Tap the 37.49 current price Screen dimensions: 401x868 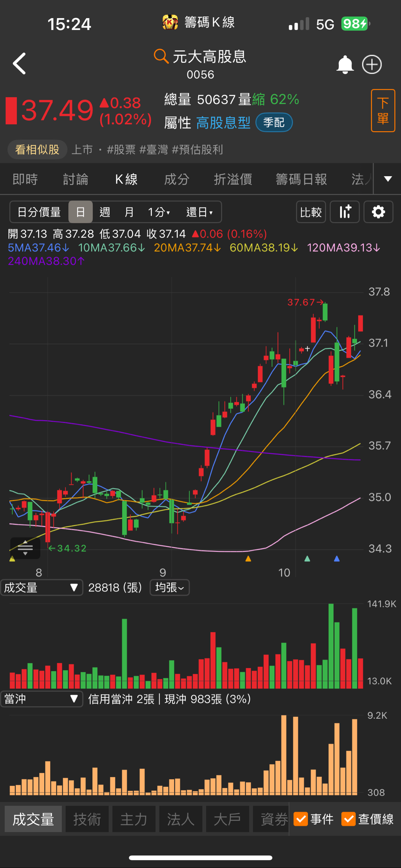coord(57,110)
